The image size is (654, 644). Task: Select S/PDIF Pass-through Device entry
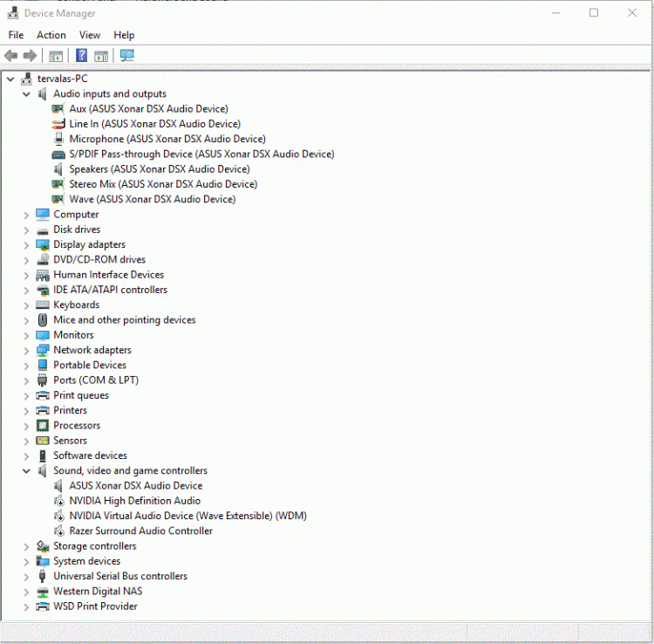(x=201, y=154)
